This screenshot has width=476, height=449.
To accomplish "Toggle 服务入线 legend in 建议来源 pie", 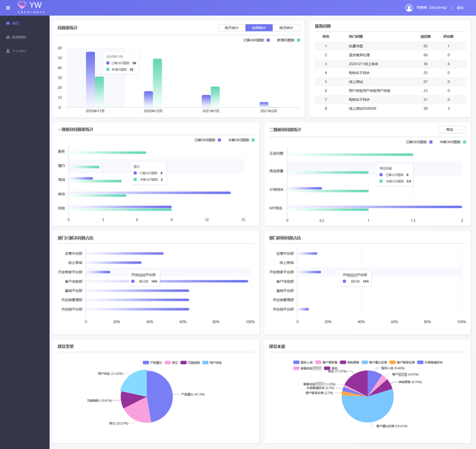I will click(x=303, y=362).
